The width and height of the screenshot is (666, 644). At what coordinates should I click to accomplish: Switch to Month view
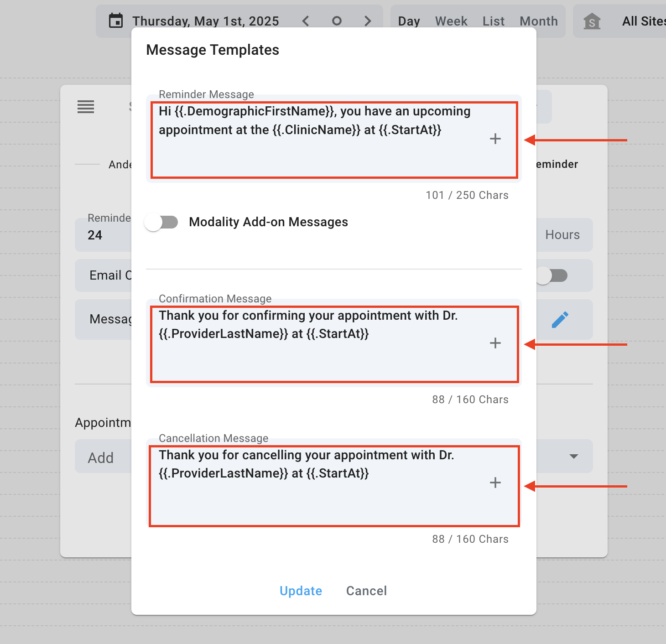[x=539, y=21]
